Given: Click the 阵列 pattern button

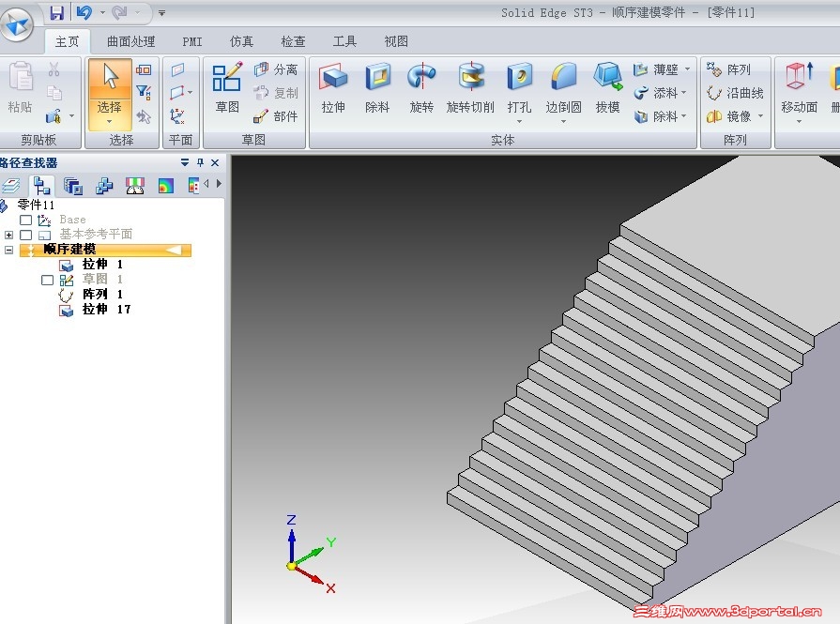Looking at the screenshot, I should click(728, 69).
